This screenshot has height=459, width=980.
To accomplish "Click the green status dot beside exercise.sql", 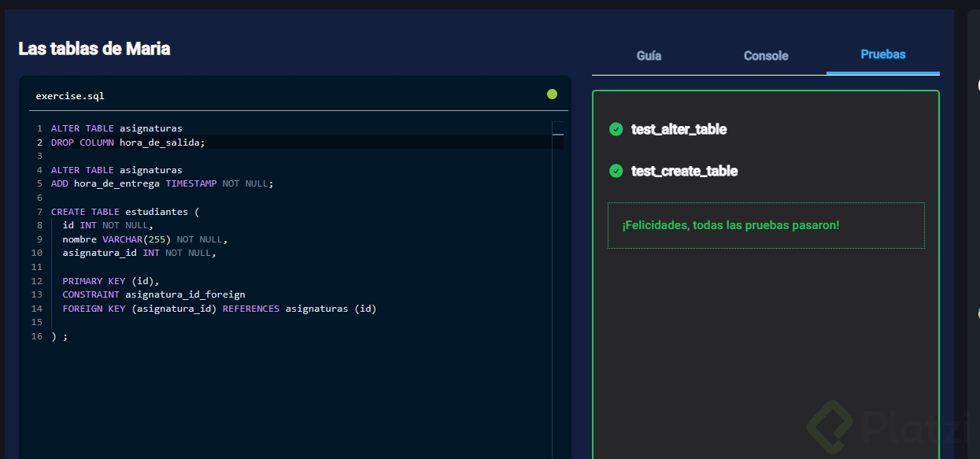I will click(x=552, y=94).
